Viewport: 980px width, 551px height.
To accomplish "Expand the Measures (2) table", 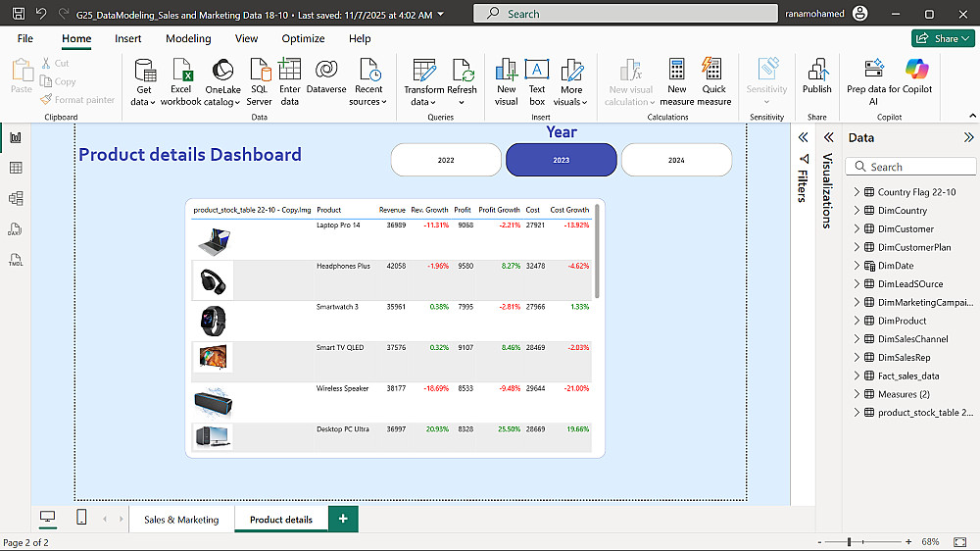I will click(857, 394).
